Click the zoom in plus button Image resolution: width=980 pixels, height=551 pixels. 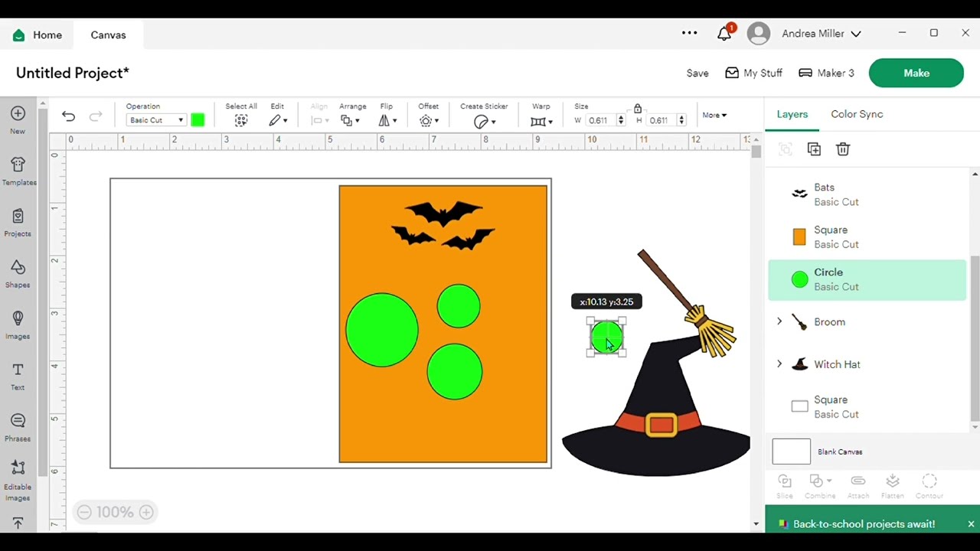[x=146, y=512]
